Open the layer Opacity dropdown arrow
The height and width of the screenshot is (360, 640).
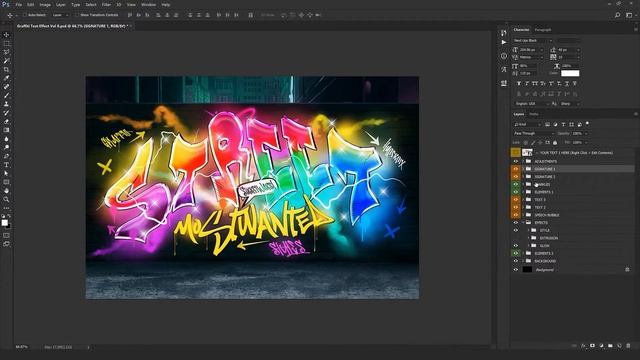(x=586, y=133)
